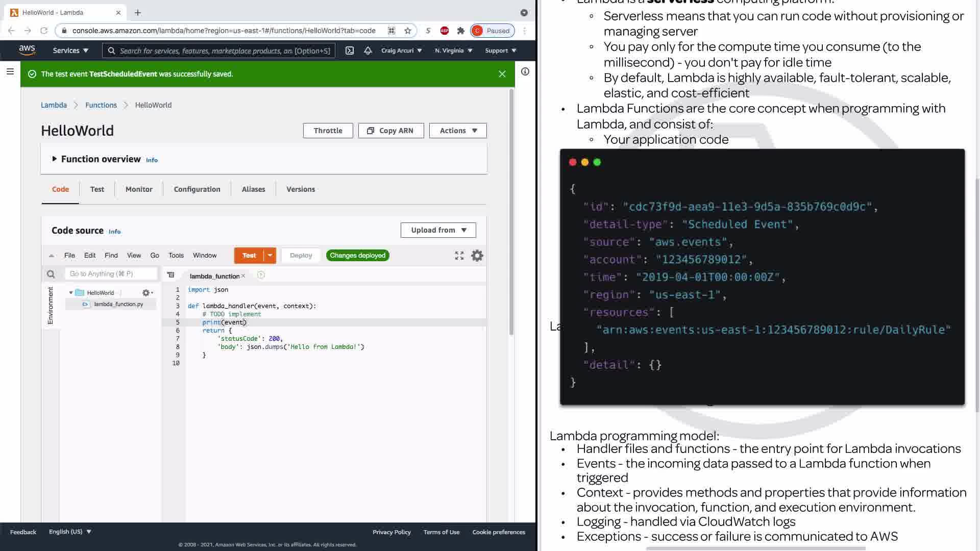Toggle fullscreen for the code editor
Screen dimensions: 980x551
coord(459,256)
